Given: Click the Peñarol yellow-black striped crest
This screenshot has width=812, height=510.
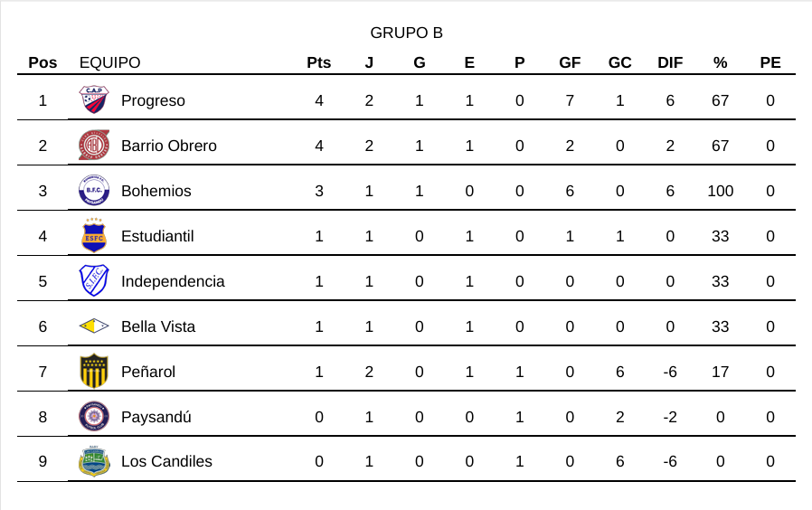Looking at the screenshot, I should 94,372.
